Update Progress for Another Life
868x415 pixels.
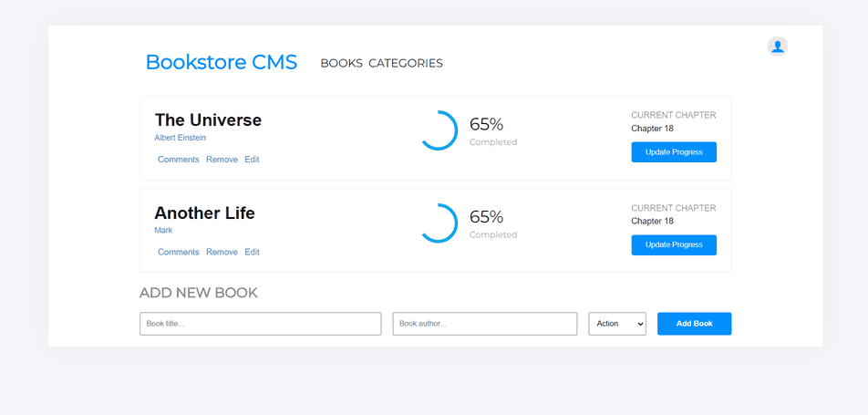coord(674,245)
